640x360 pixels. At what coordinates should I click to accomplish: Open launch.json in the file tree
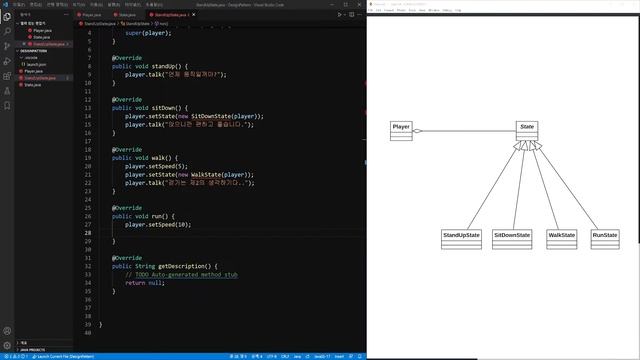tap(36, 64)
